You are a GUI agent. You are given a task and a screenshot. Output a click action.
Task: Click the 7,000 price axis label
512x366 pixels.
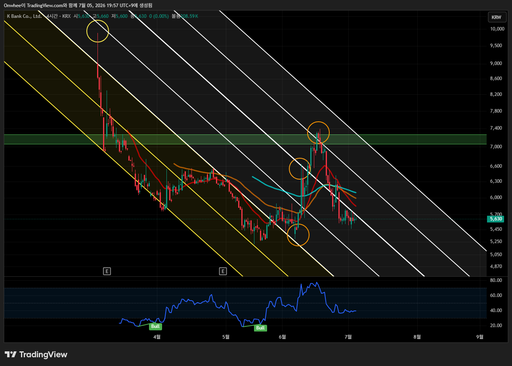pos(496,146)
